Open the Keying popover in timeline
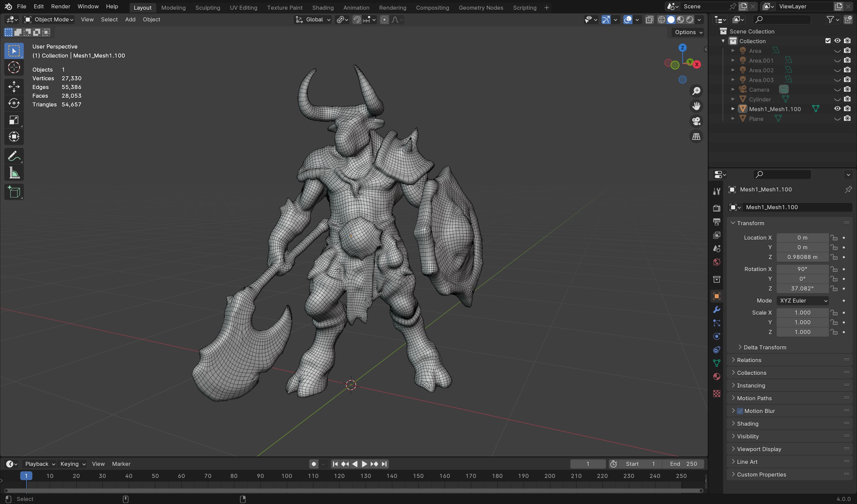857x504 pixels. point(72,464)
